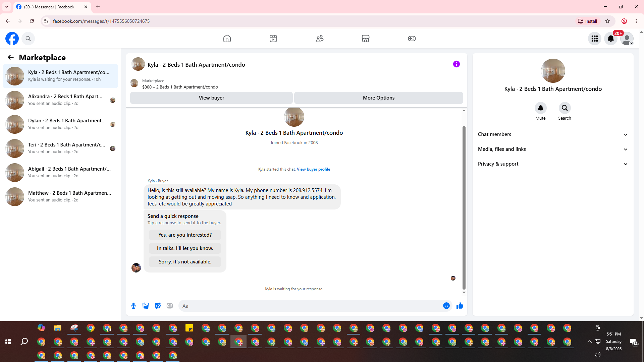Click the View buyer button
This screenshot has width=644, height=362.
click(x=211, y=98)
